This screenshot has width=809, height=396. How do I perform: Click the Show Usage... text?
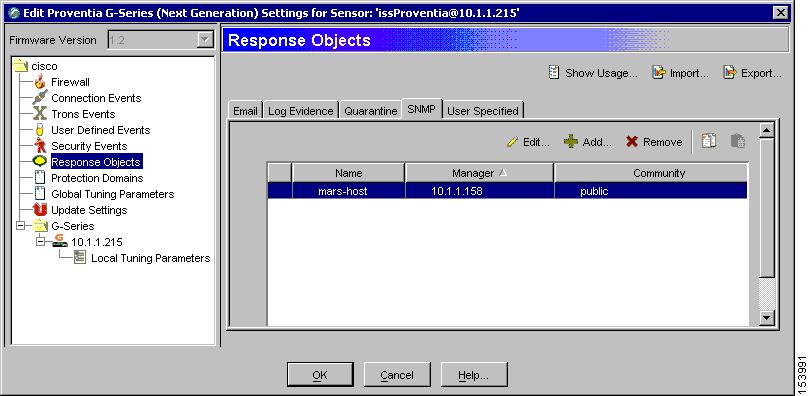click(602, 73)
